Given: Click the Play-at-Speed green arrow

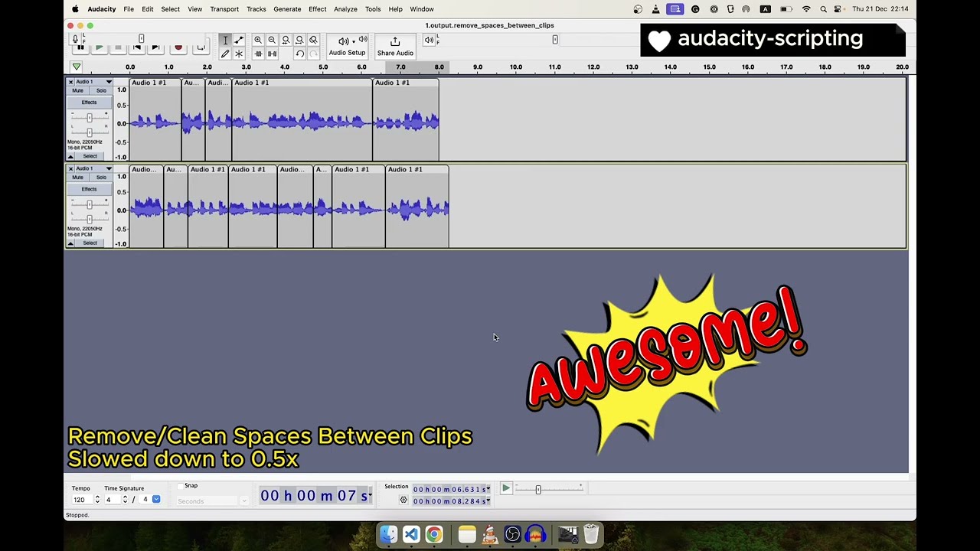Looking at the screenshot, I should click(x=506, y=488).
